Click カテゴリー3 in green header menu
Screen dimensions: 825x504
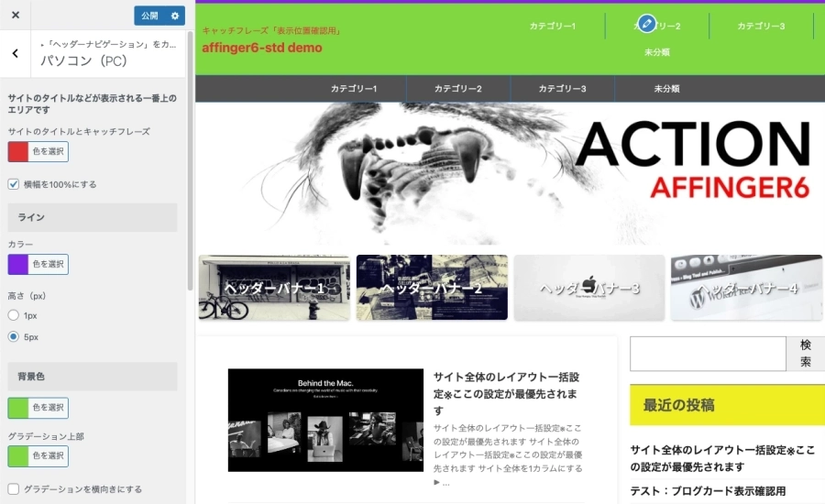[761, 26]
